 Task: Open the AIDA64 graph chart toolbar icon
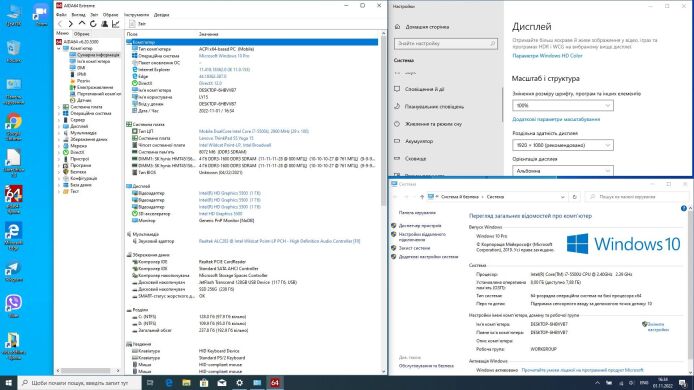(116, 24)
